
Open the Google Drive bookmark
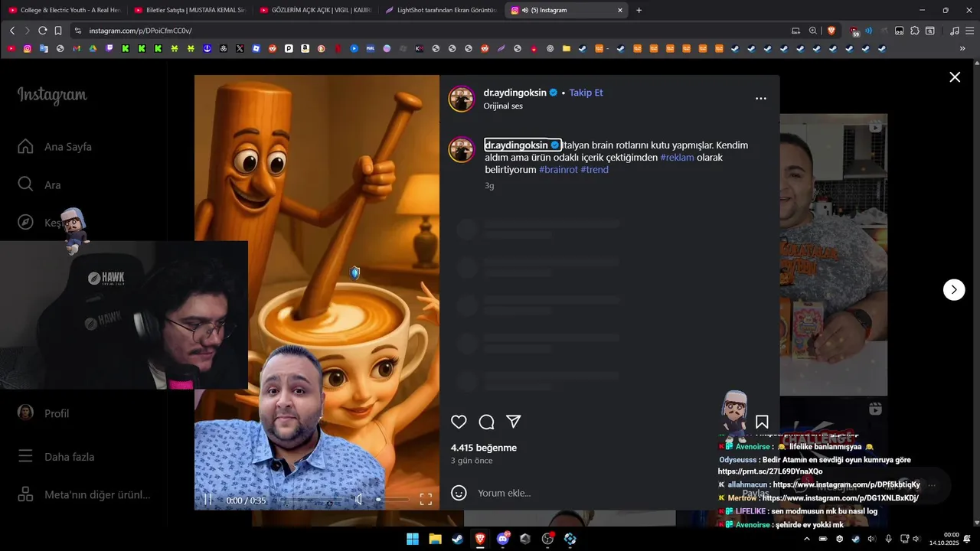(x=93, y=48)
